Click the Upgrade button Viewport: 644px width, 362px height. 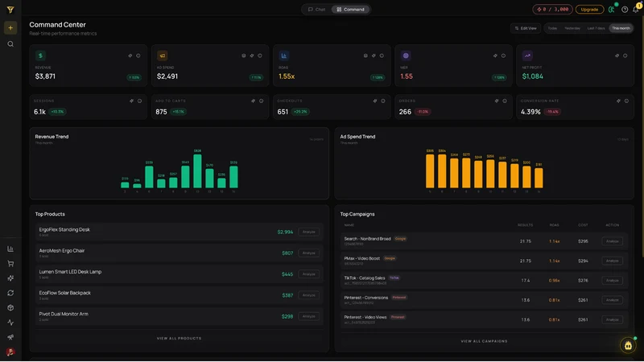(x=589, y=10)
